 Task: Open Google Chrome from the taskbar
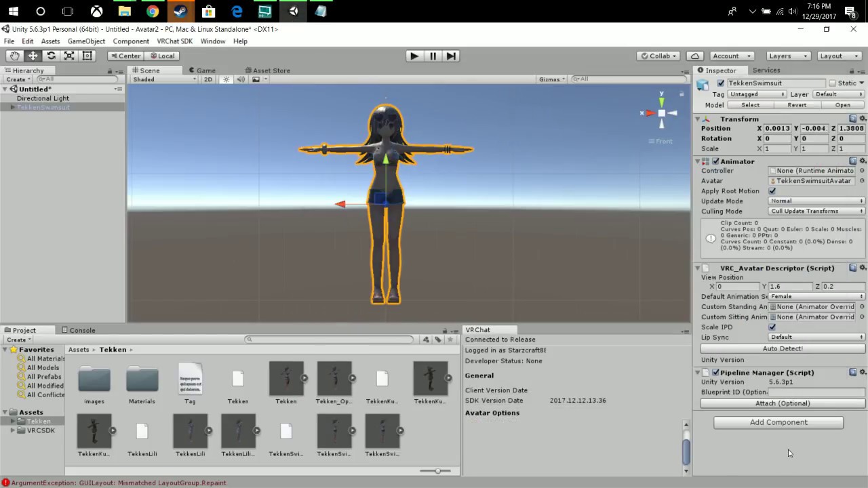(x=153, y=11)
